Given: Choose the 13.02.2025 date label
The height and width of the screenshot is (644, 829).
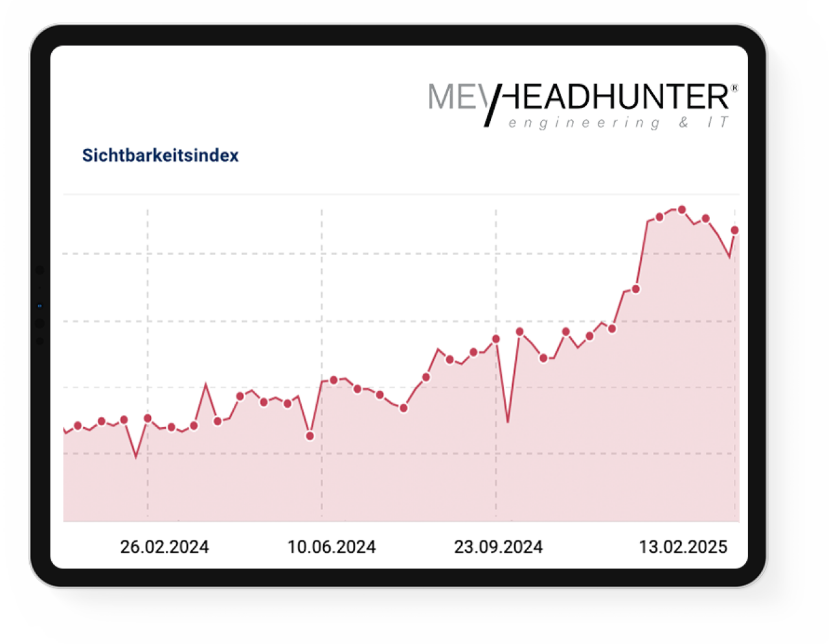Looking at the screenshot, I should 683,547.
